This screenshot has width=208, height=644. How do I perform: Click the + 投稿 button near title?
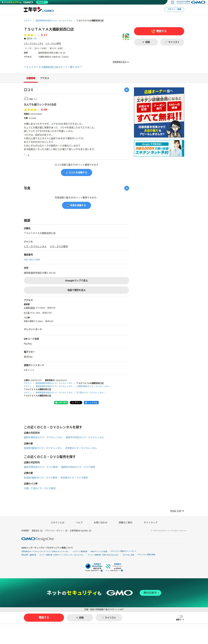pyautogui.click(x=146, y=42)
